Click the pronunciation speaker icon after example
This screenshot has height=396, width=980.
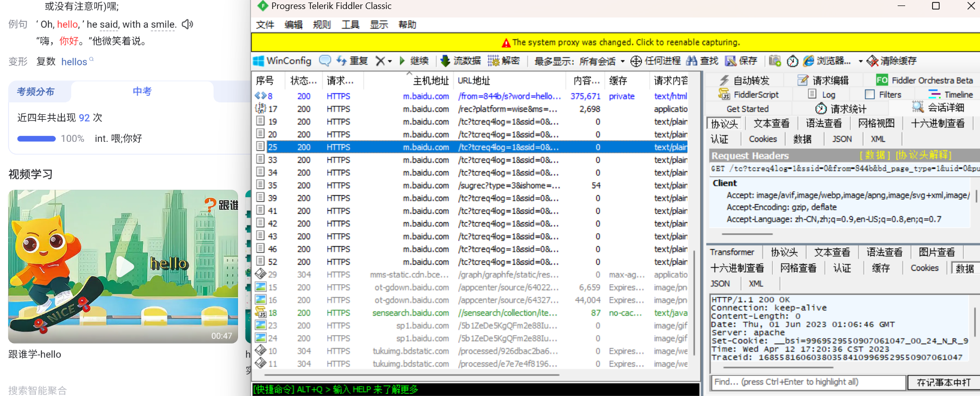(188, 24)
